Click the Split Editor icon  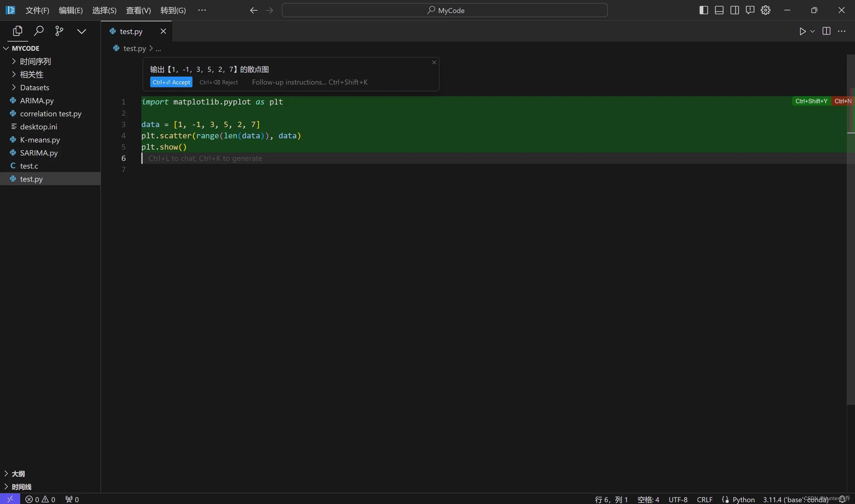pos(826,31)
